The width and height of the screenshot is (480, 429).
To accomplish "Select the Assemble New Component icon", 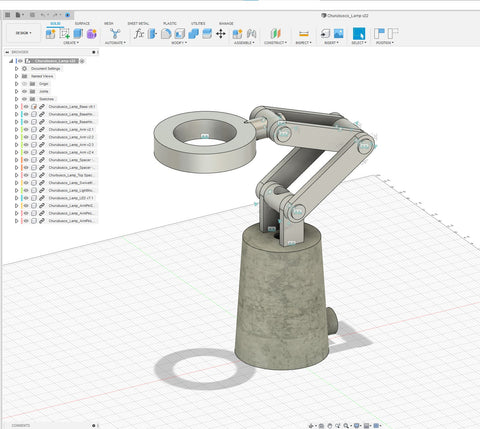I will tap(237, 33).
